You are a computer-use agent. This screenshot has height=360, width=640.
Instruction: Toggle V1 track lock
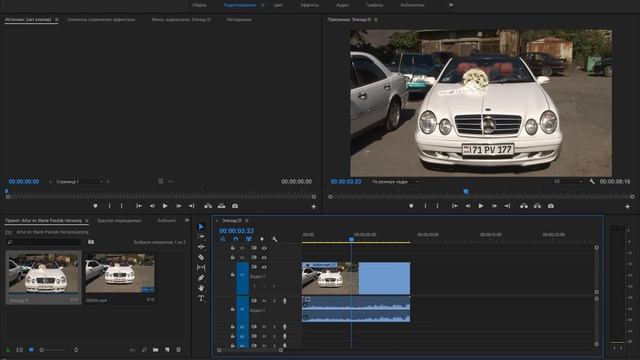233,275
